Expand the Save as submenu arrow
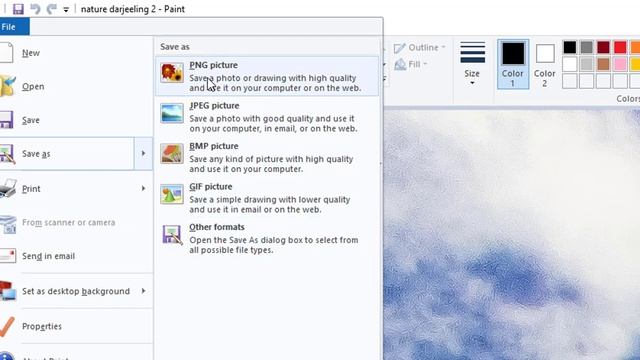Screen dimensions: 640x360 pyautogui.click(x=143, y=153)
